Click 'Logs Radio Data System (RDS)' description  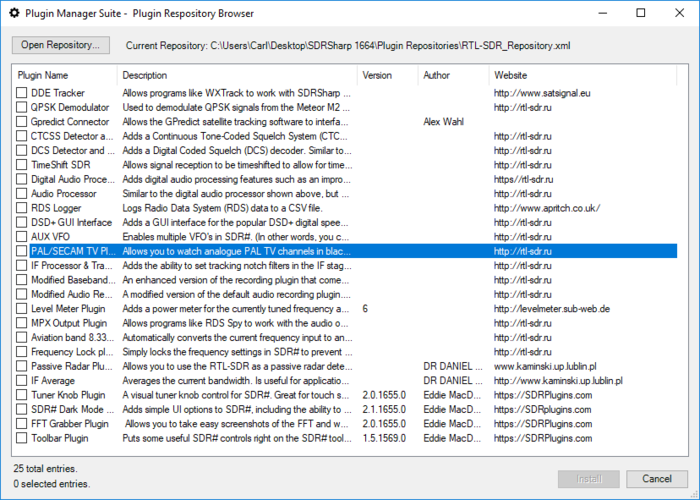[x=222, y=208]
